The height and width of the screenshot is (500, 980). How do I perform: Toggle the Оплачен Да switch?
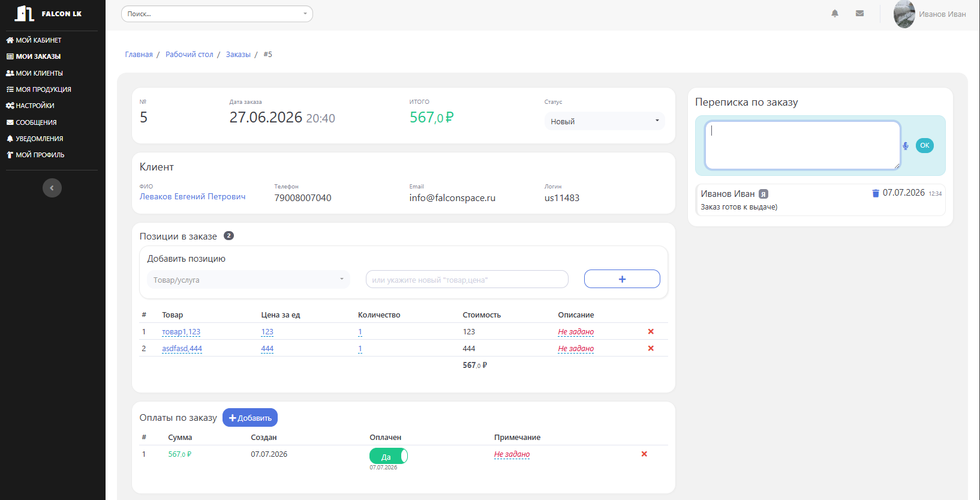[389, 456]
